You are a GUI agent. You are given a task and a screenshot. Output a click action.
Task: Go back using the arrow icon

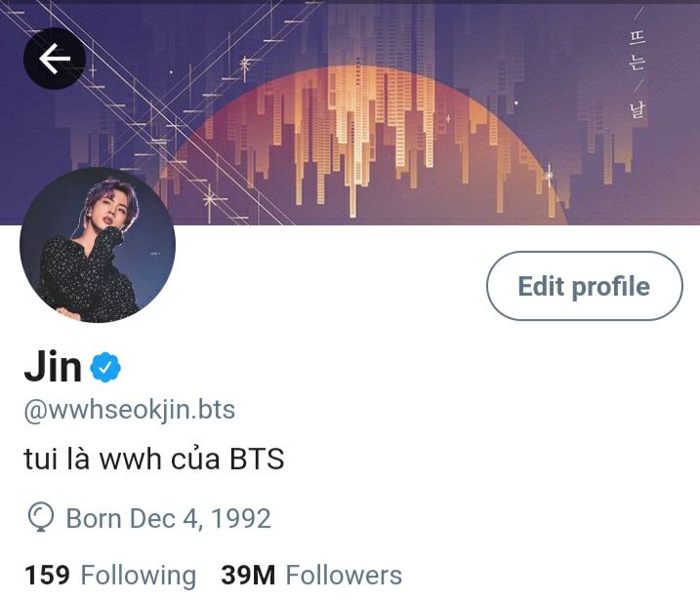tap(55, 59)
